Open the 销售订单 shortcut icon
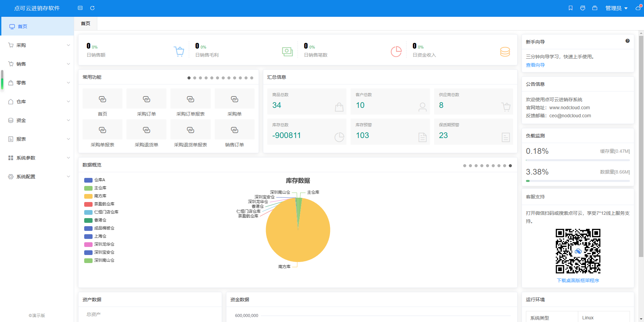644x322 pixels. pos(234,130)
